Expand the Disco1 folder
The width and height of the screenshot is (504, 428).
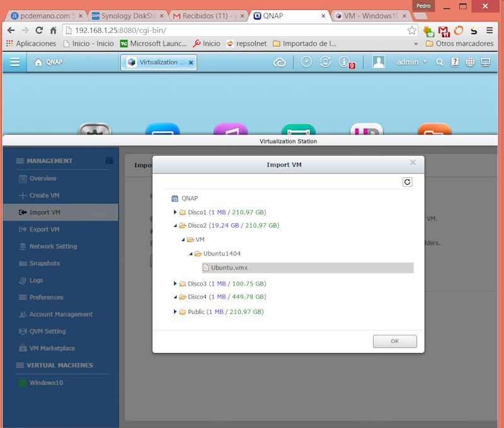point(175,212)
